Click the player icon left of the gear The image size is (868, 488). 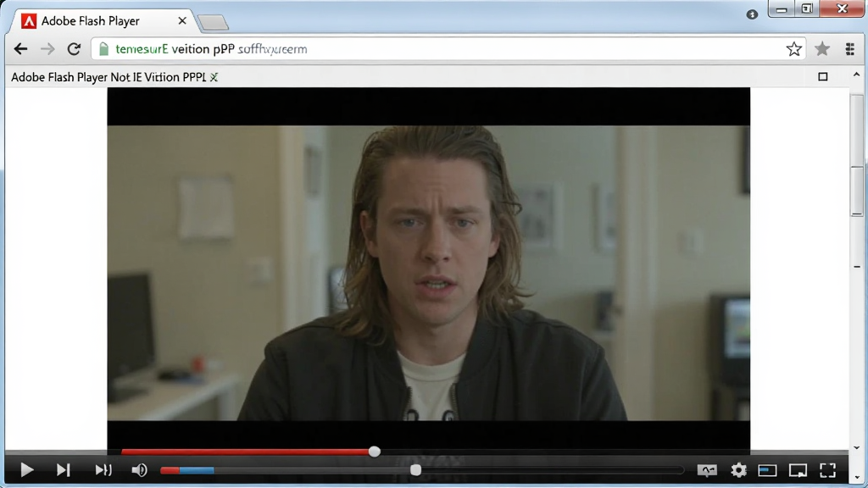coord(707,470)
